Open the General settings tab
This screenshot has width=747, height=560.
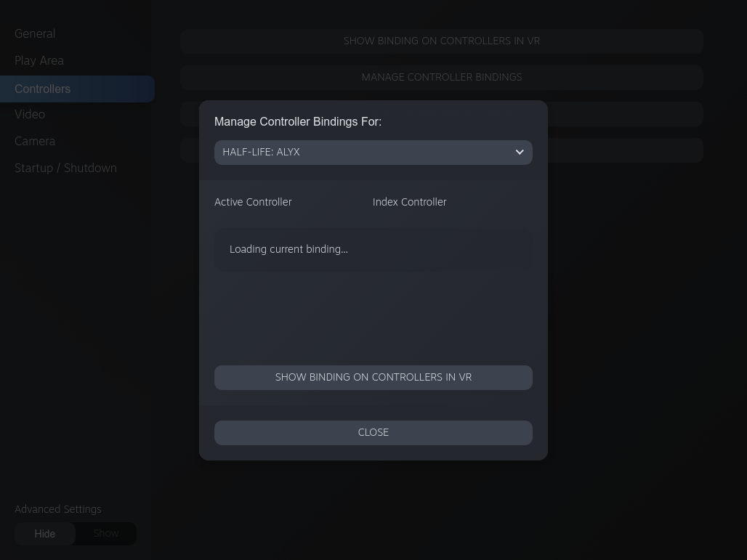(x=35, y=34)
